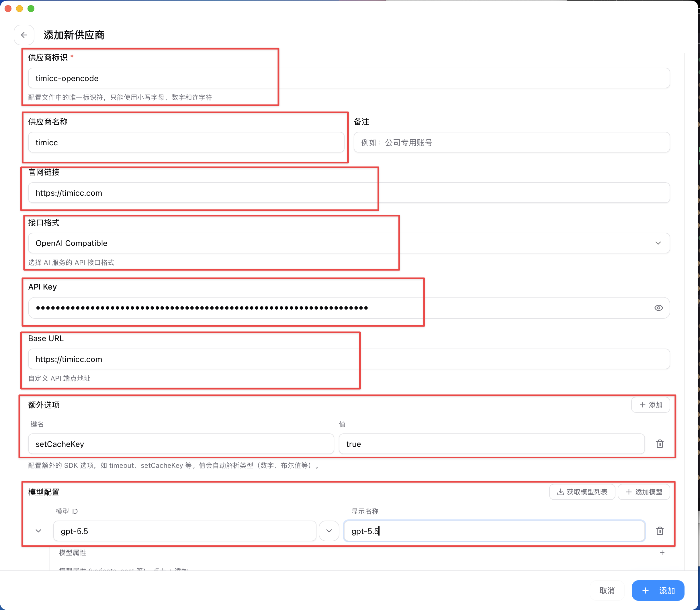Click the 添加新供应商 page title
The width and height of the screenshot is (700, 610).
(74, 35)
